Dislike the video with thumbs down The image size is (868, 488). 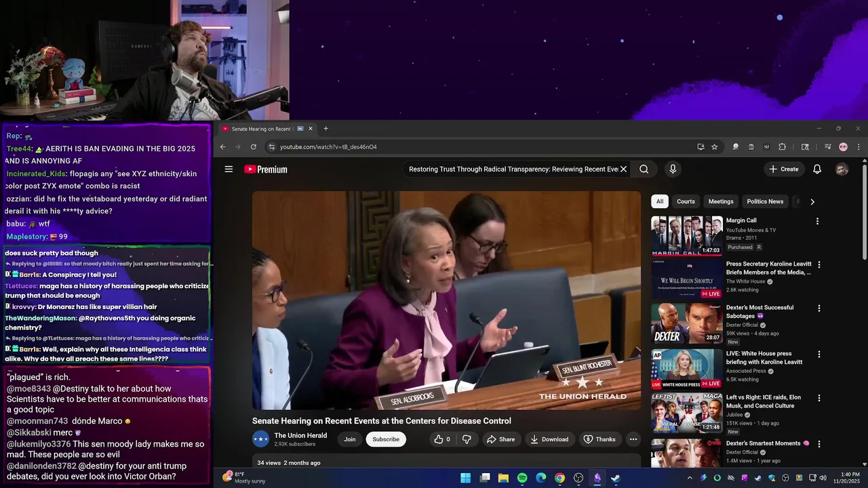point(467,439)
